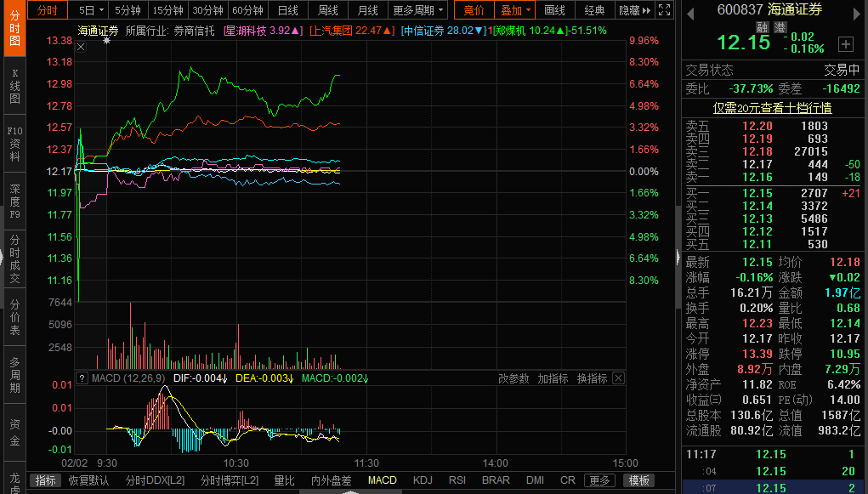The height and width of the screenshot is (494, 868).
Task: Click 更多 for more indicators
Action: tap(599, 480)
